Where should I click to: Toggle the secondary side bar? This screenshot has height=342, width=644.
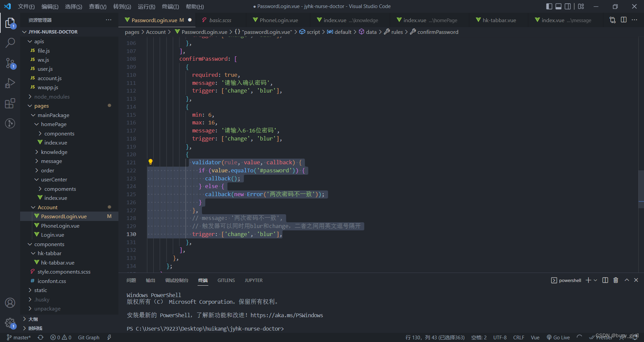568,6
